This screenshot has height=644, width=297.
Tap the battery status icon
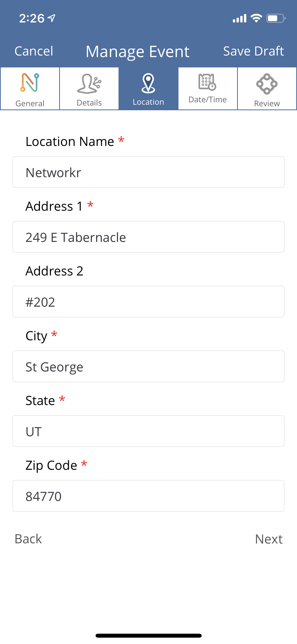tap(276, 18)
